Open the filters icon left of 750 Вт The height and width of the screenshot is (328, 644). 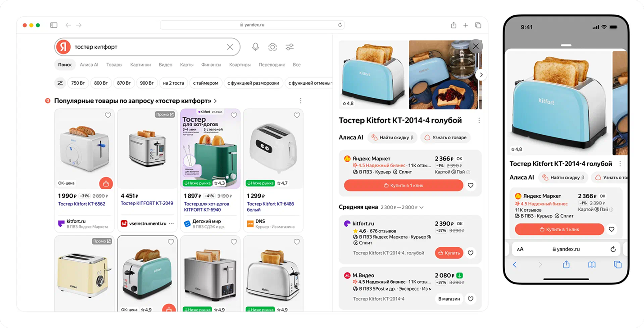60,83
